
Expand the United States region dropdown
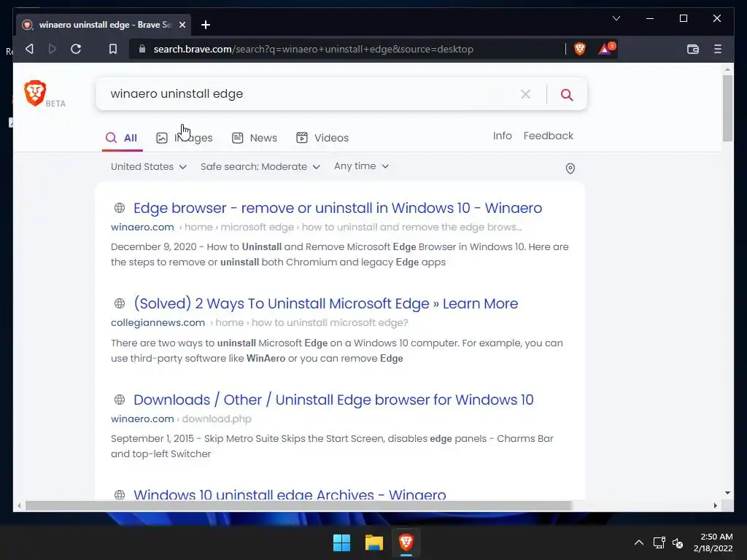[148, 167]
